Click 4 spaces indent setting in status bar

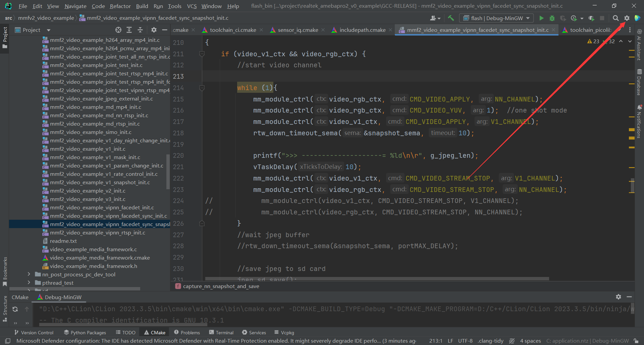pyautogui.click(x=530, y=341)
